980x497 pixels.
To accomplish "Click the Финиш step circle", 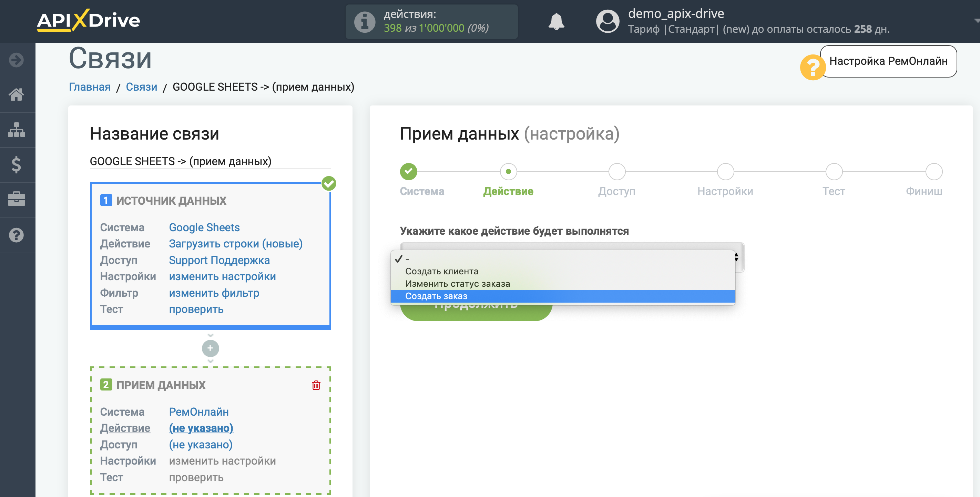I will pos(933,172).
